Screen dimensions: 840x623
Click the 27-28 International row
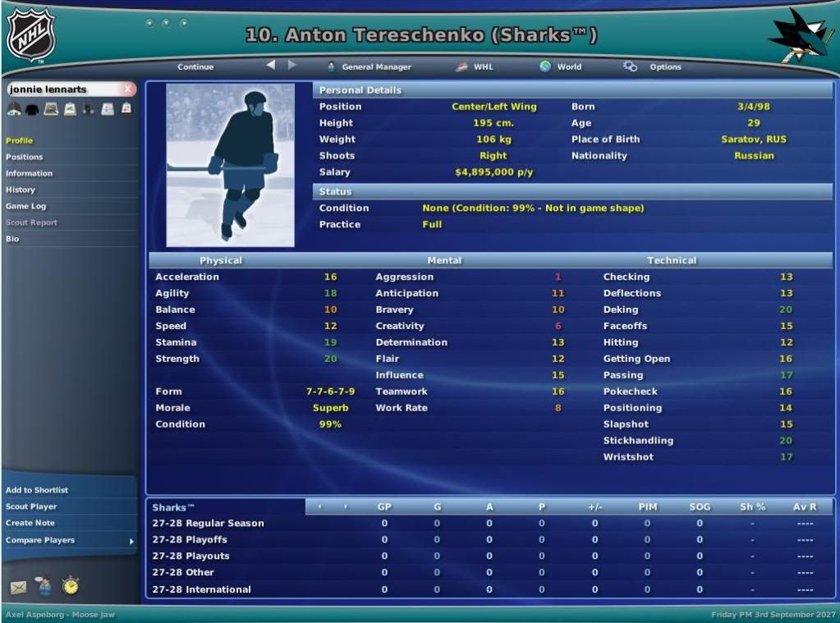(490, 589)
